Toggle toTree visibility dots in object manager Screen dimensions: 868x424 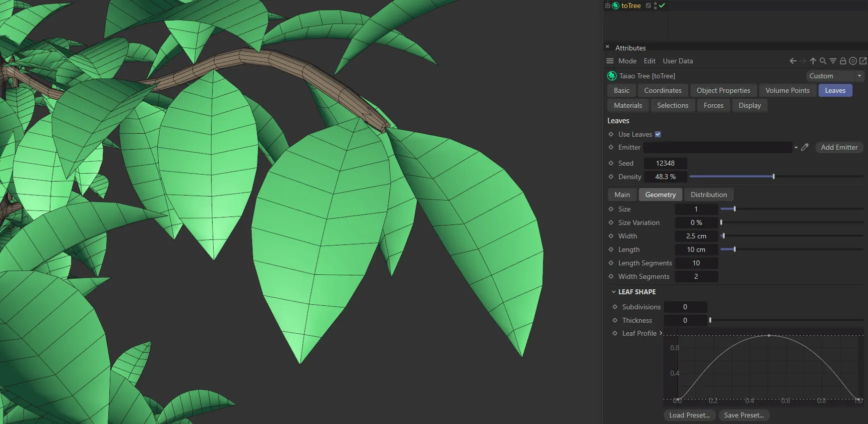tap(655, 5)
